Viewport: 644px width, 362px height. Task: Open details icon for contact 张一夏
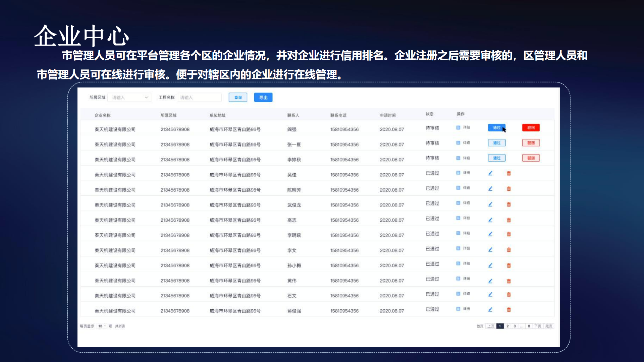(x=458, y=143)
